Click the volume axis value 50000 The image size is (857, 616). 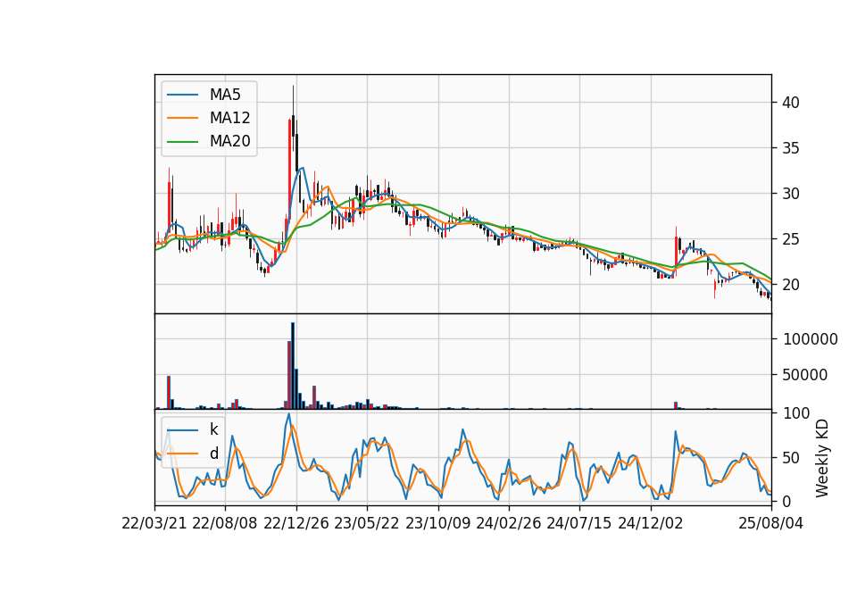pyautogui.click(x=805, y=375)
